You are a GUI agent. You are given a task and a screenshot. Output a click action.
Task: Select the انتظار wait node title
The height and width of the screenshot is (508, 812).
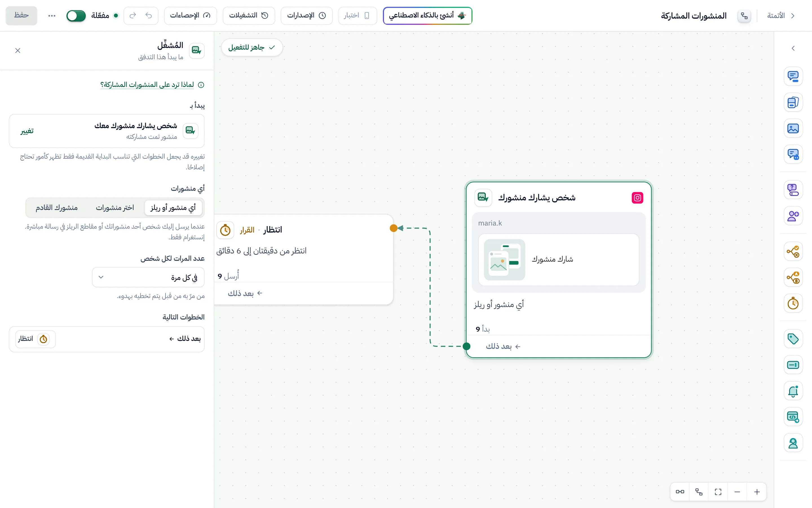272,230
